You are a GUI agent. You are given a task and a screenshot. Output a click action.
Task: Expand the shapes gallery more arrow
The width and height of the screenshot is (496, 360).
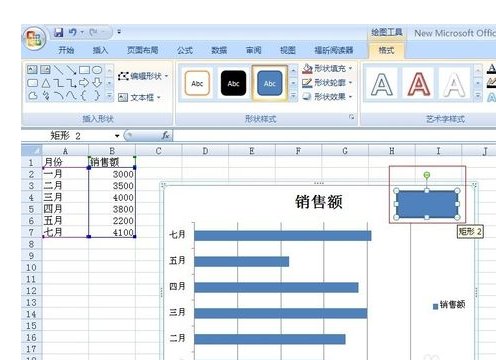click(109, 96)
